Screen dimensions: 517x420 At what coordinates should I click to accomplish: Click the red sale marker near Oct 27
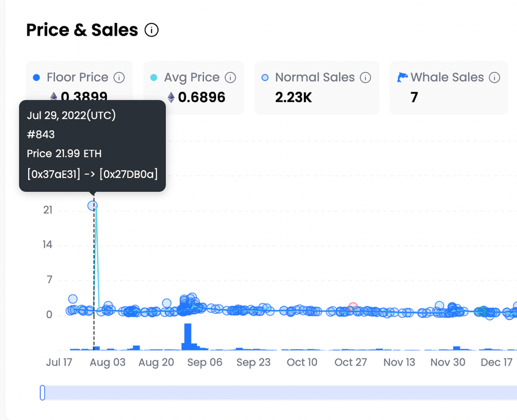pos(353,307)
